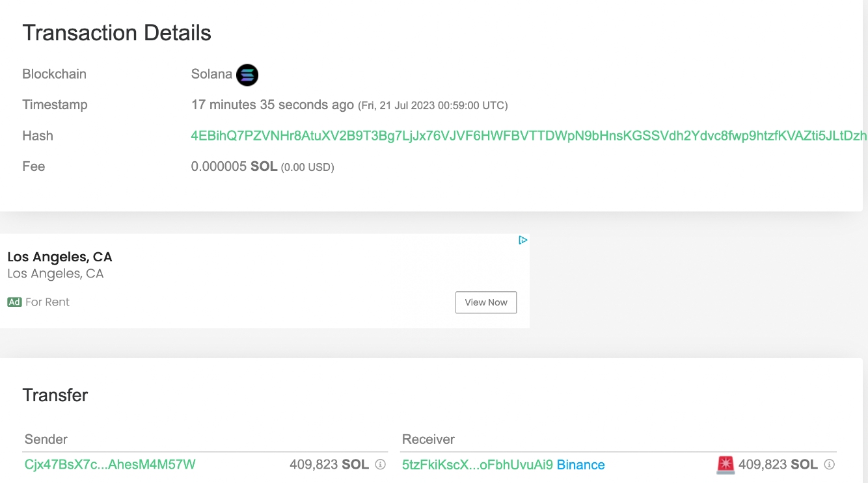
Task: Click the info icon beside receiver SOL amount
Action: 829,465
